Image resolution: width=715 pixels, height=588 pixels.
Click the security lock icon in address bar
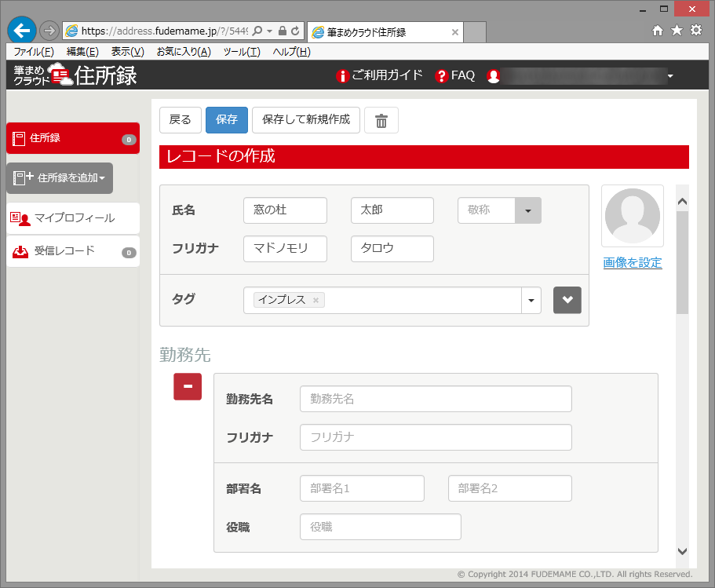pos(283,31)
